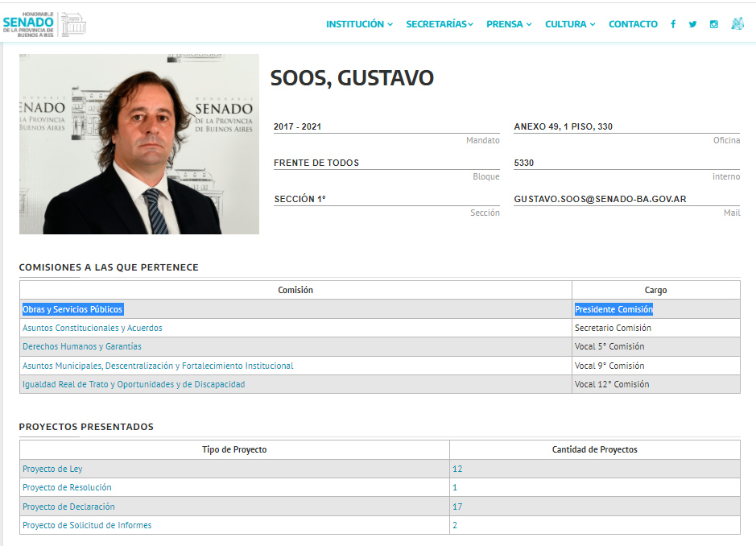This screenshot has width=756, height=546.
Task: Expand the Secretarías dropdown menu
Action: coord(440,24)
